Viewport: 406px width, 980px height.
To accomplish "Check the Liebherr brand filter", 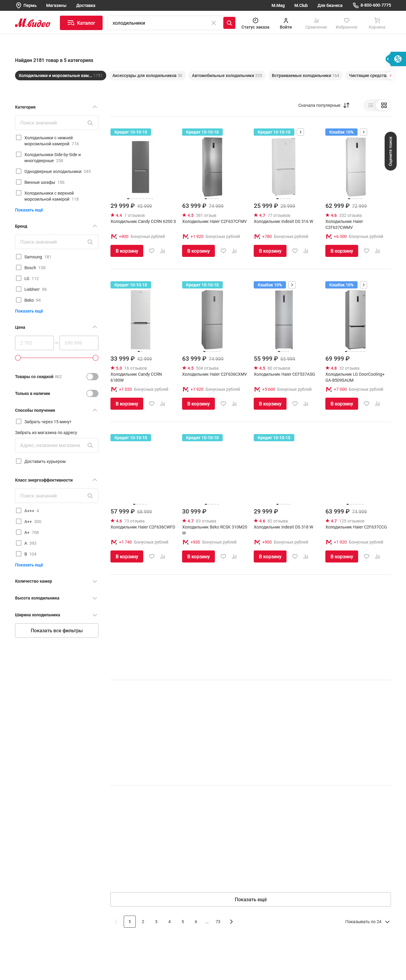I will [x=19, y=289].
